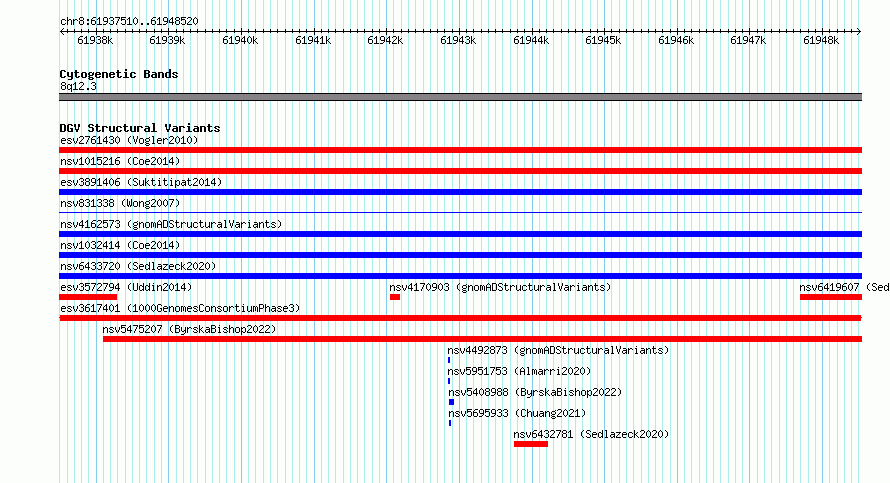Click the 61940k ruler tick label
Viewport: 890px width, 483px height.
click(x=240, y=40)
